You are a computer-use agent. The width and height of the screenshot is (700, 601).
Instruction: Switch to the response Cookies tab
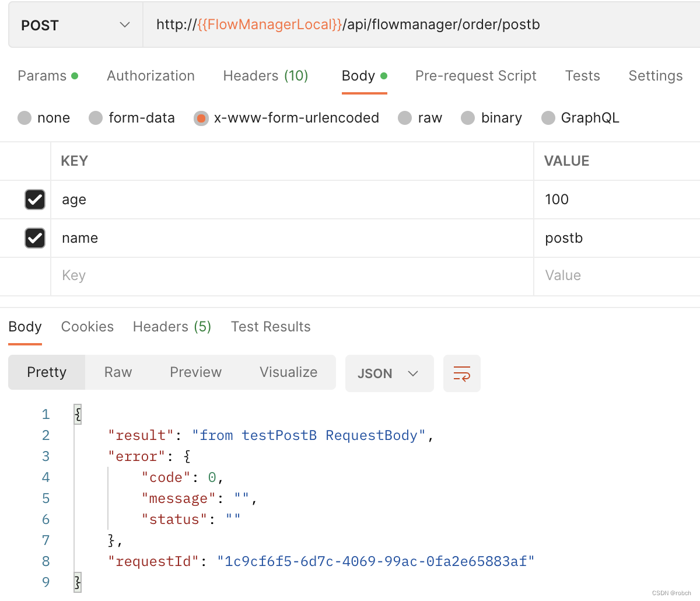[x=87, y=326]
